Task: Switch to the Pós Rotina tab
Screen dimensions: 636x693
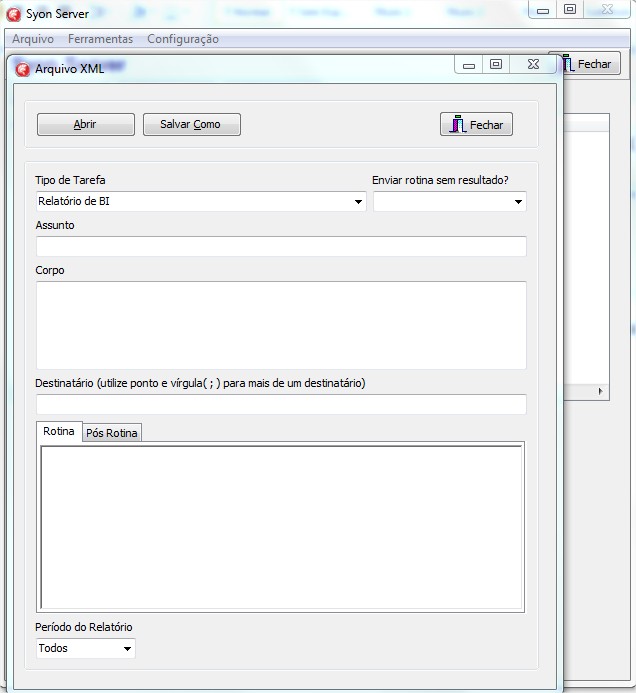Action: (x=112, y=433)
